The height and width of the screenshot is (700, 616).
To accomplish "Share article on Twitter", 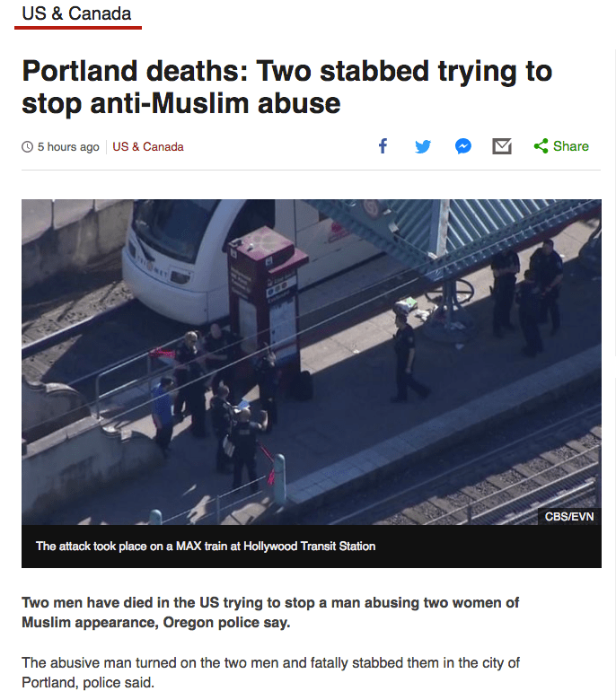I will 423,146.
